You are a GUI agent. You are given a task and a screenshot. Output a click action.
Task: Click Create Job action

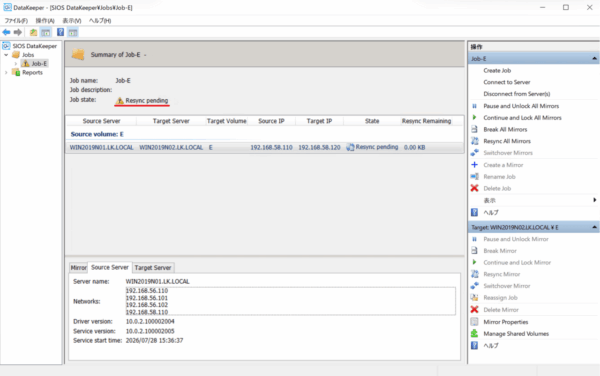(x=497, y=70)
